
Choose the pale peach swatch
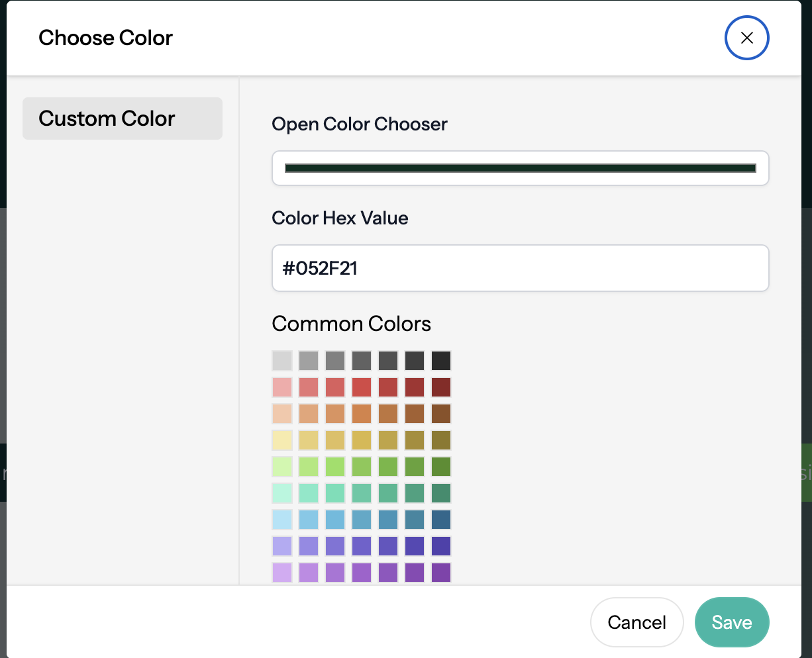(x=281, y=413)
